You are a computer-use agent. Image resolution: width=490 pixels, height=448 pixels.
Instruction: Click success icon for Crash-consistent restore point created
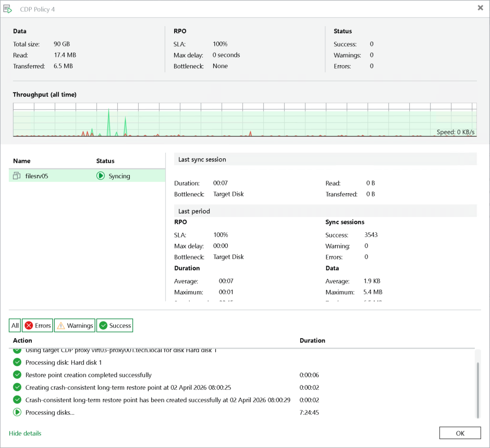(17, 400)
